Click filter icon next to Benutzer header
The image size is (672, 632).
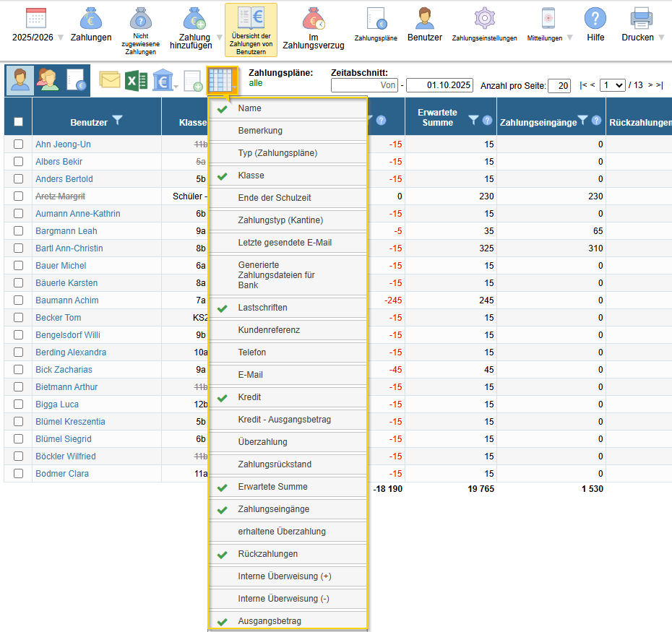coord(118,121)
